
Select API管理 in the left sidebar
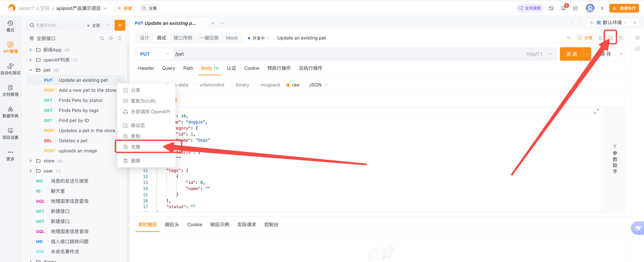tap(10, 47)
